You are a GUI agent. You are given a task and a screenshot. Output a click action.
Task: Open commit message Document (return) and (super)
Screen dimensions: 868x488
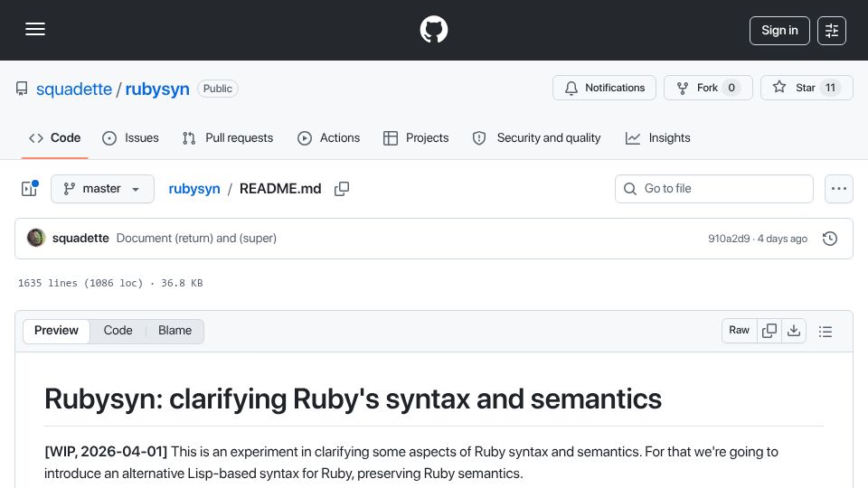point(196,238)
